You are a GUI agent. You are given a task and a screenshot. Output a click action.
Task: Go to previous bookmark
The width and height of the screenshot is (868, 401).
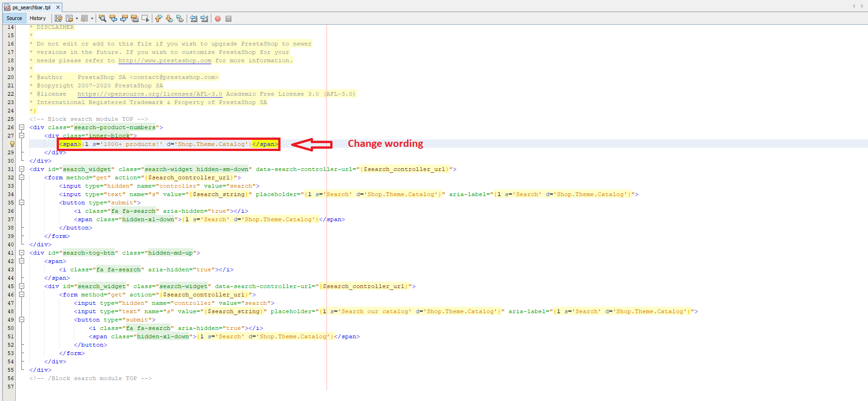[x=159, y=19]
